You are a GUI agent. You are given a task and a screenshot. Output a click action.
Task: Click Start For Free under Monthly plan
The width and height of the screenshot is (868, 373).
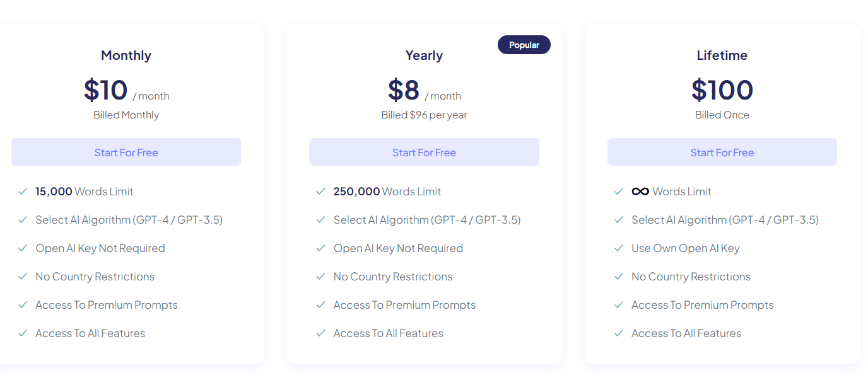[x=126, y=152]
